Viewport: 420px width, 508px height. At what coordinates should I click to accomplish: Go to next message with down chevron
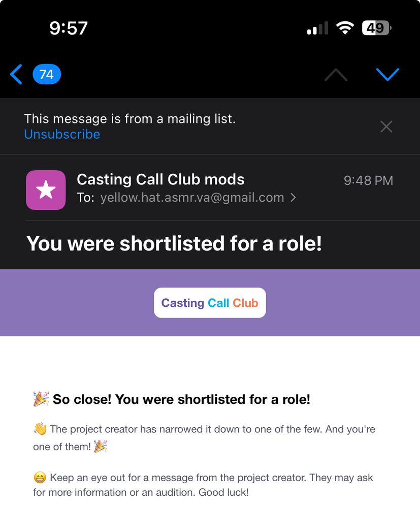click(x=387, y=75)
